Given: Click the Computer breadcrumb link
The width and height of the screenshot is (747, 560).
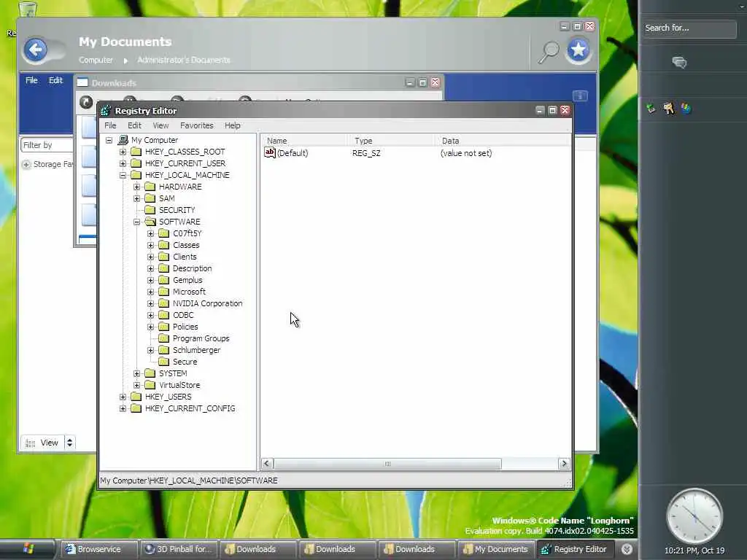Looking at the screenshot, I should coord(96,60).
